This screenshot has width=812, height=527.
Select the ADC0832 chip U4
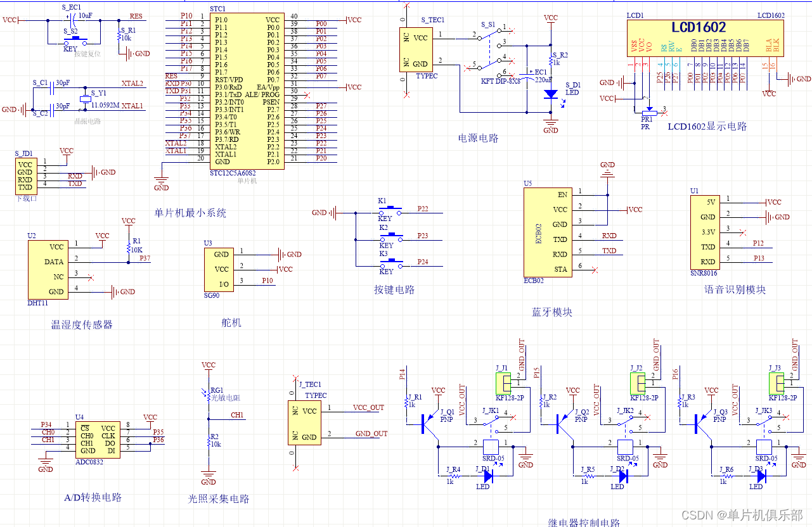pos(97,438)
